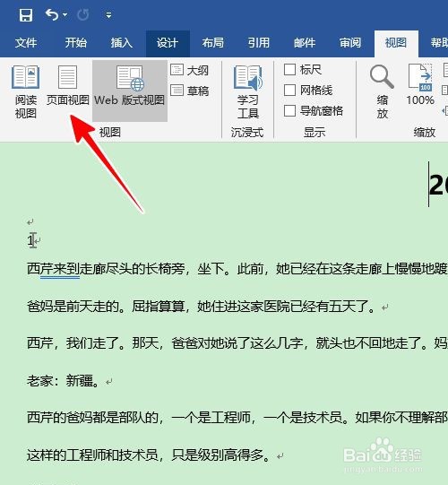
Task: Click the paragraph starting 西芹的爸妈都是部队的
Action: pos(237,417)
